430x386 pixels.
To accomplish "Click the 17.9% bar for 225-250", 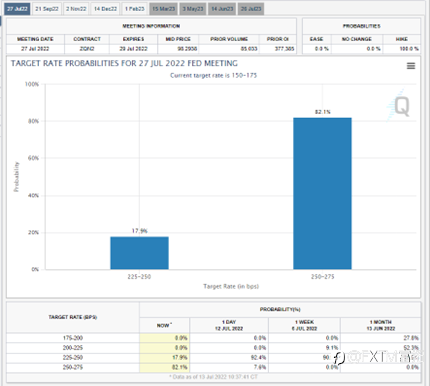I will point(139,253).
